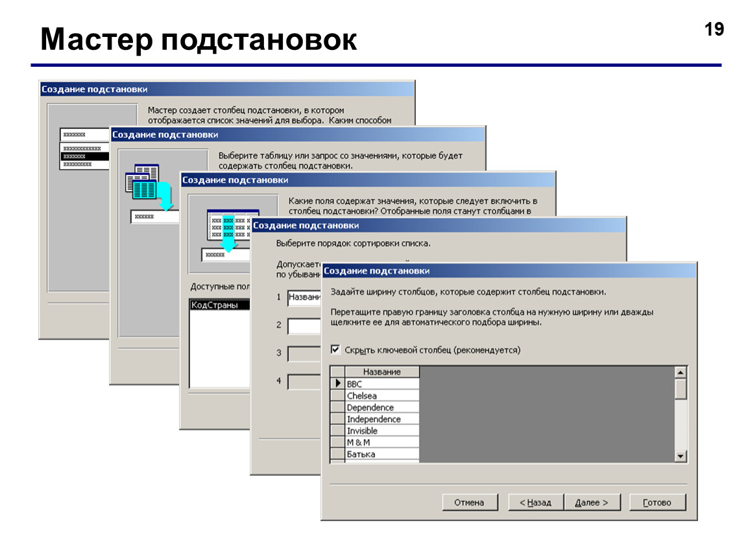746x560 pixels.
Task: Click title bar of the table-selection wizard window
Action: click(298, 135)
